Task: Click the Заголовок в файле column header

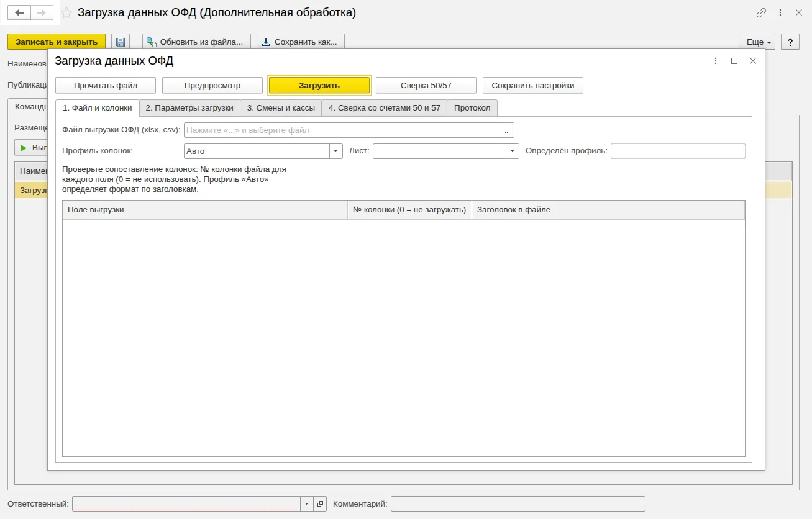Action: (608, 210)
